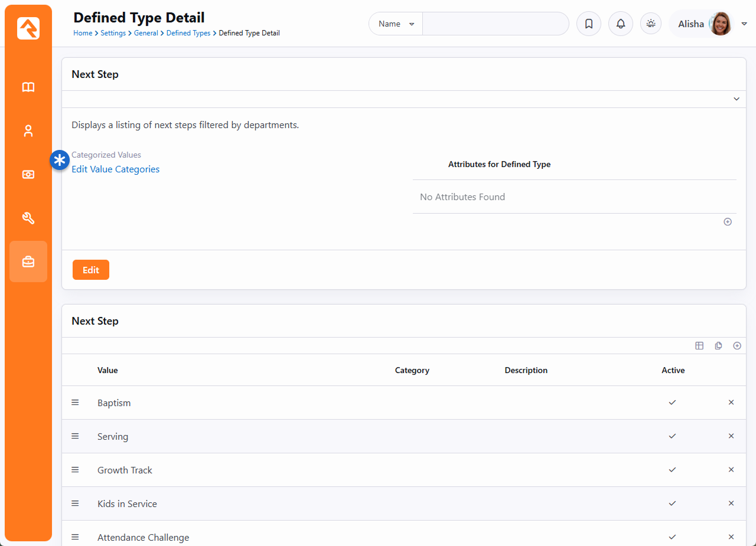Open the finance money icon in sidebar

[x=28, y=175]
